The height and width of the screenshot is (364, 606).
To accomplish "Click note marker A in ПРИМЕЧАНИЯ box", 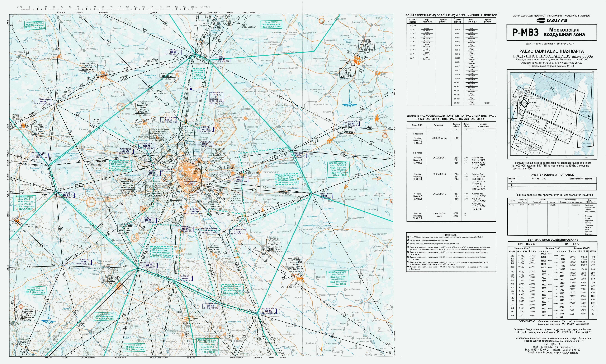I will (408, 247).
